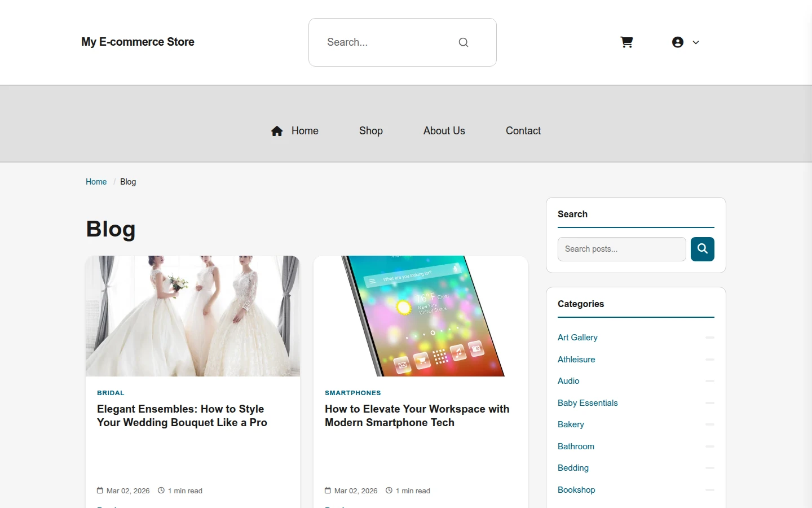Click the SMARTPHONES category tag
This screenshot has height=508, width=812.
353,393
